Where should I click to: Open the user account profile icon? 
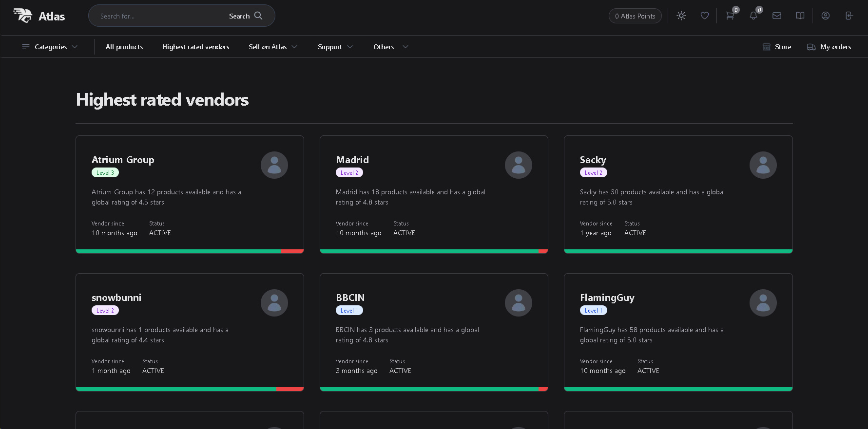pos(825,16)
